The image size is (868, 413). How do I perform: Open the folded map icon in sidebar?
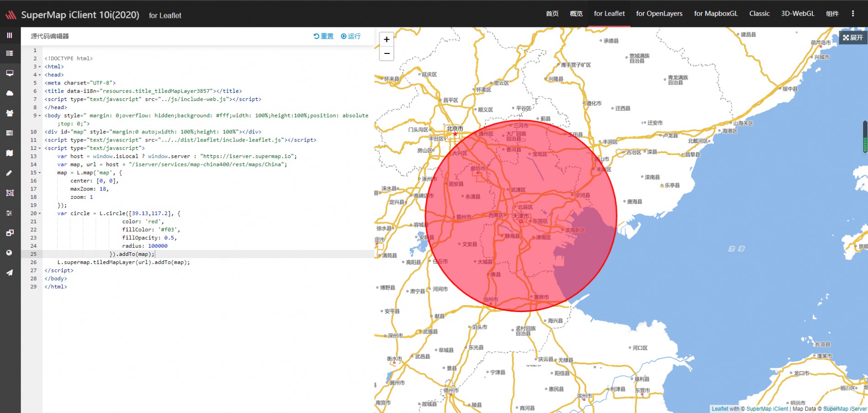coord(10,153)
